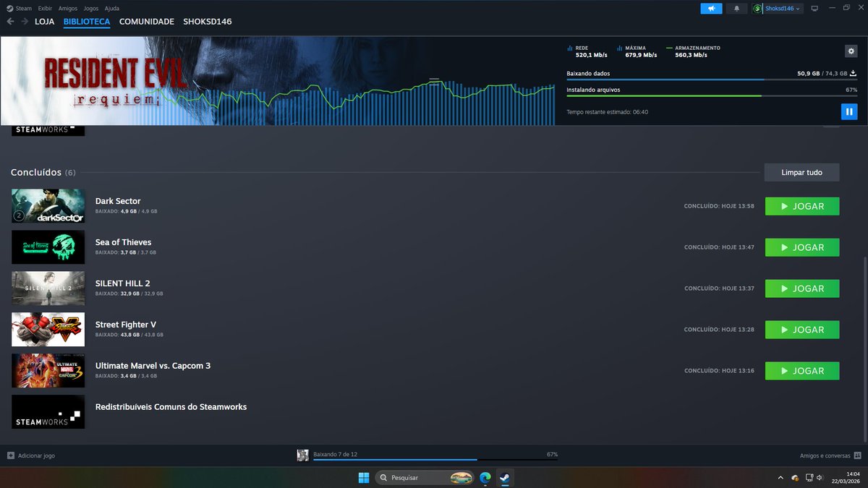The width and height of the screenshot is (868, 488).
Task: Pause the Resident Evil Requiem download
Action: (x=849, y=112)
